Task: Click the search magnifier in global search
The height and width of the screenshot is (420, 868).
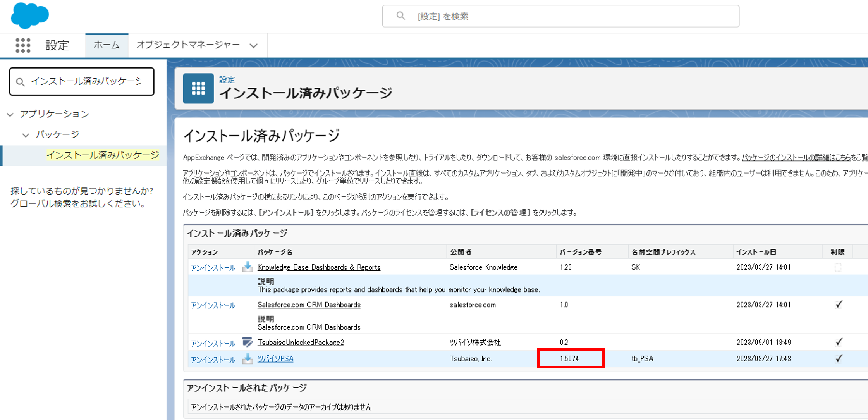Action: click(400, 16)
